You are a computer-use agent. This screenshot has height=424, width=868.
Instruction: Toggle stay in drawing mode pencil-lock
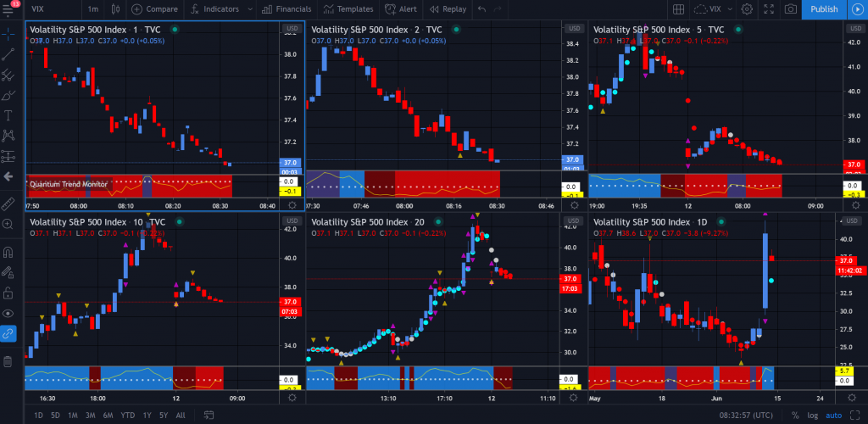(8, 271)
